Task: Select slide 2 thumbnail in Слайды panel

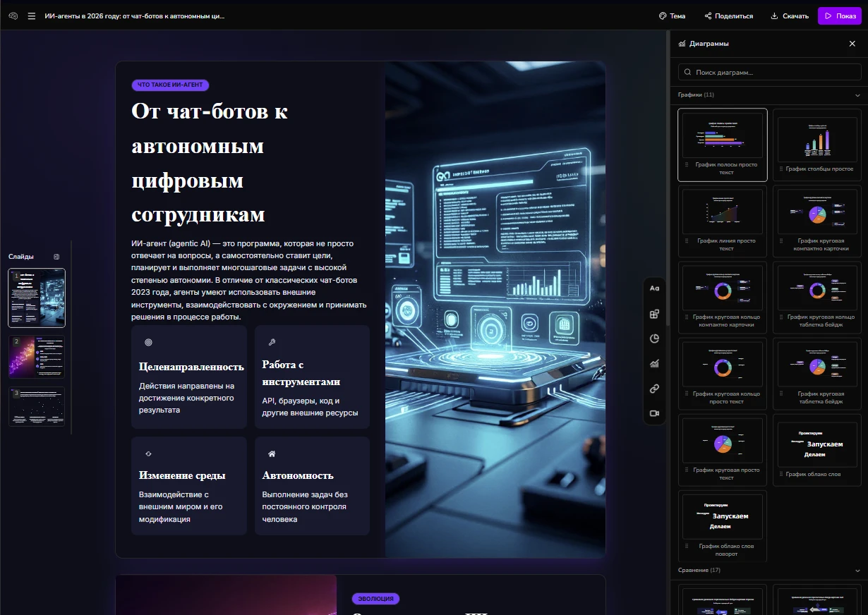Action: tap(37, 357)
